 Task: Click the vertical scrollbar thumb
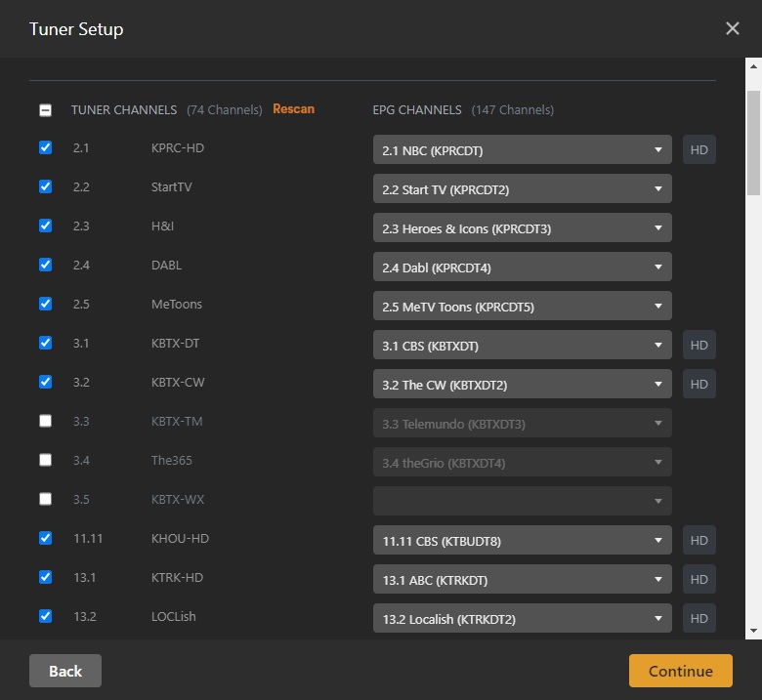point(753,143)
